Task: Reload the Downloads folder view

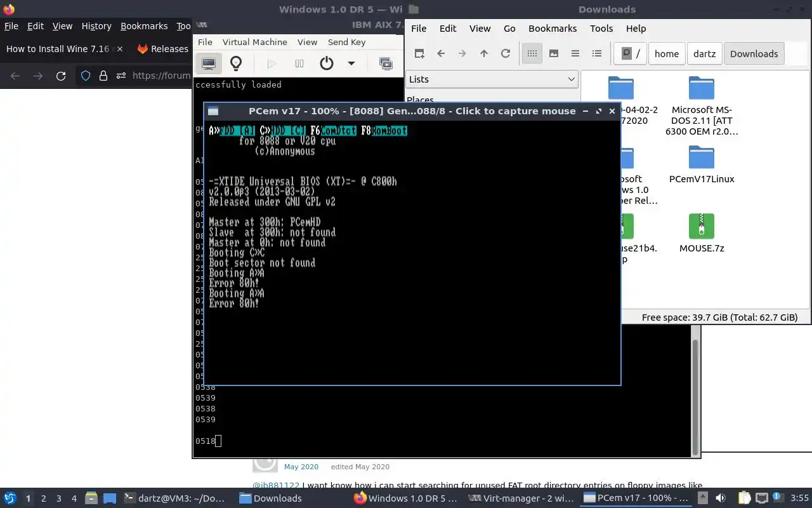Action: tap(506, 53)
